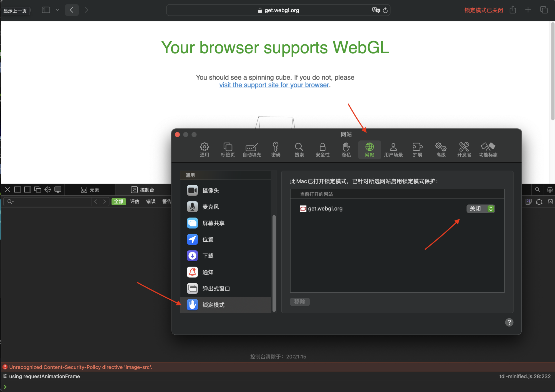Click the Passwords key icon tab

[276, 150]
